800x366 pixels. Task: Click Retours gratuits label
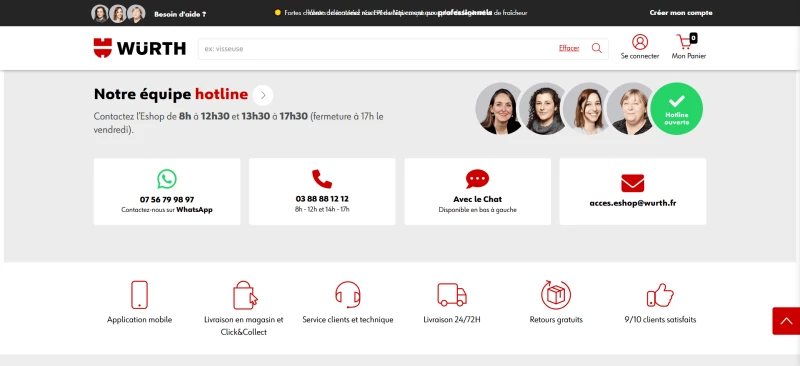(x=556, y=320)
